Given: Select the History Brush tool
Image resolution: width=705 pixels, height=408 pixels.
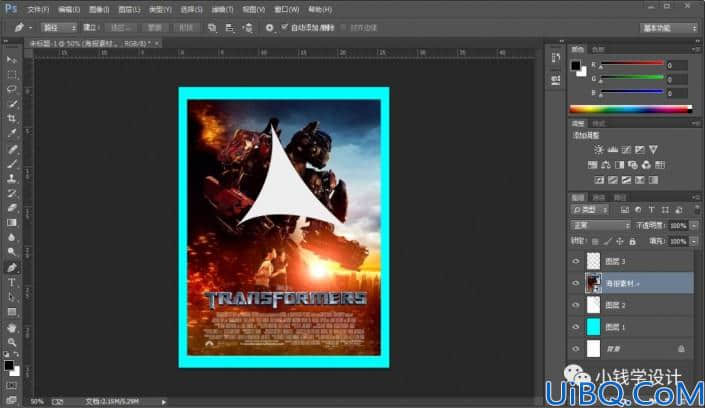Looking at the screenshot, I should tap(12, 193).
